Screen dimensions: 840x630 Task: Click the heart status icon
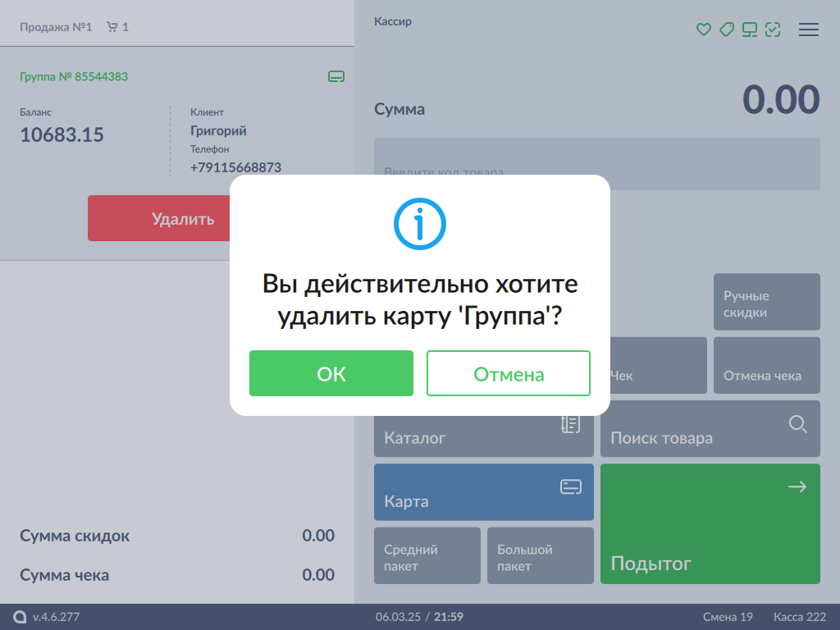(703, 30)
